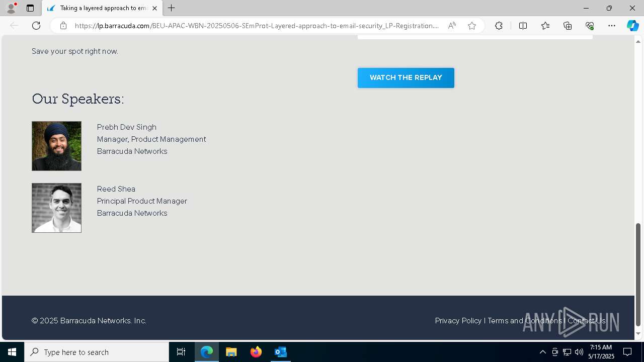Click the WATCH THE REPLAY button
The image size is (644, 362).
[406, 78]
